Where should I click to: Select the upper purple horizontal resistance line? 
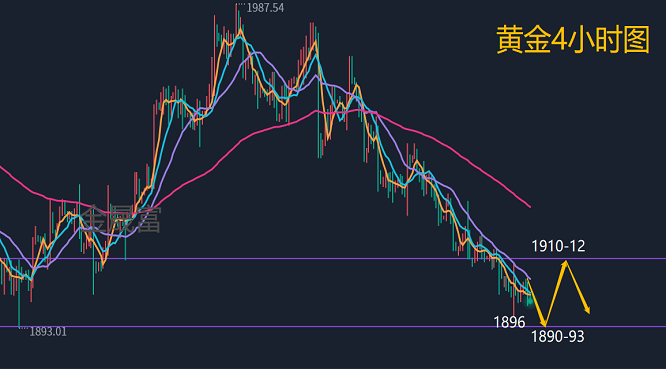pos(333,258)
